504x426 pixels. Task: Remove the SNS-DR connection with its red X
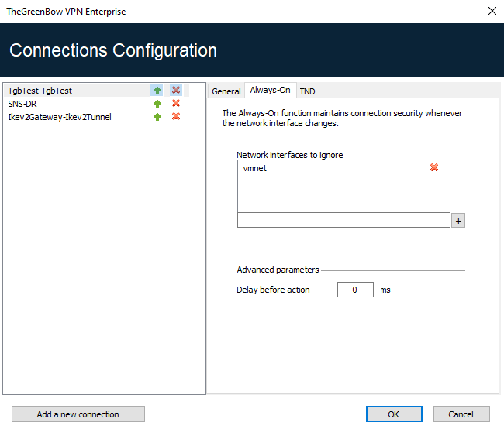coord(176,103)
